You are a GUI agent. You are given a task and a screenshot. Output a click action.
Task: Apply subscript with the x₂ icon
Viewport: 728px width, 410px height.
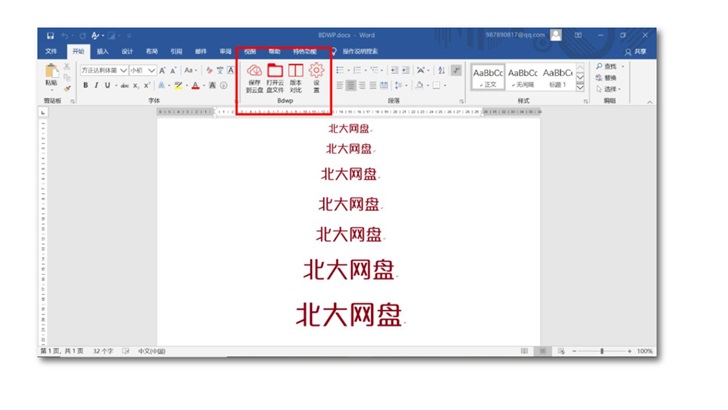[x=136, y=85]
